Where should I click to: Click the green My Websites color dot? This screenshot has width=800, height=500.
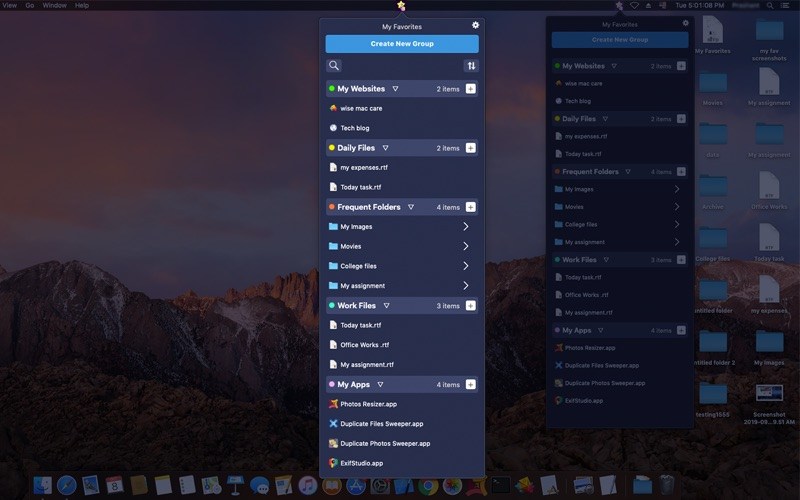click(x=332, y=89)
